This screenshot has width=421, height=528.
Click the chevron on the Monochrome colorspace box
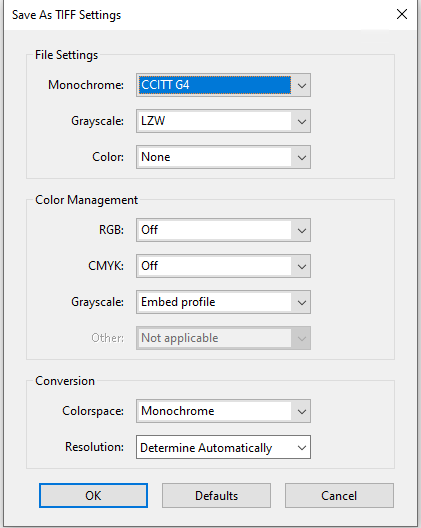pos(301,411)
